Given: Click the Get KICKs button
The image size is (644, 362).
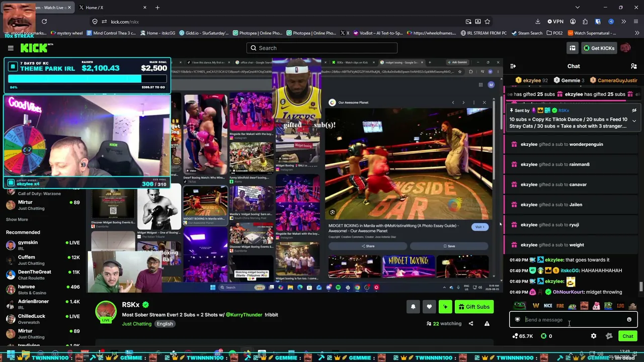Looking at the screenshot, I should (x=599, y=48).
